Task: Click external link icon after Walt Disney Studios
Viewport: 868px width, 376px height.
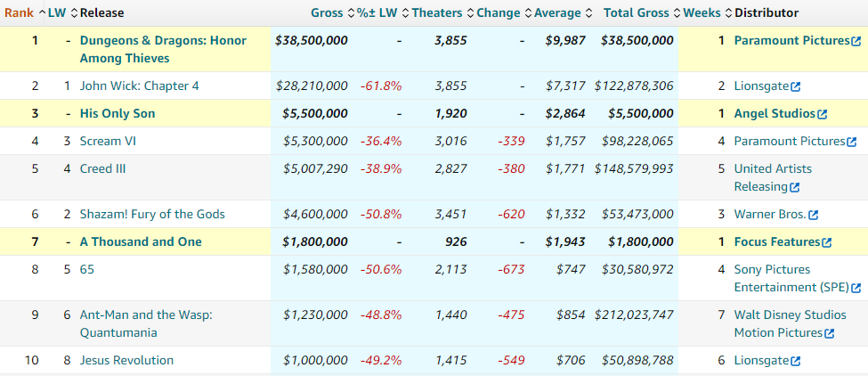Action: (x=830, y=333)
